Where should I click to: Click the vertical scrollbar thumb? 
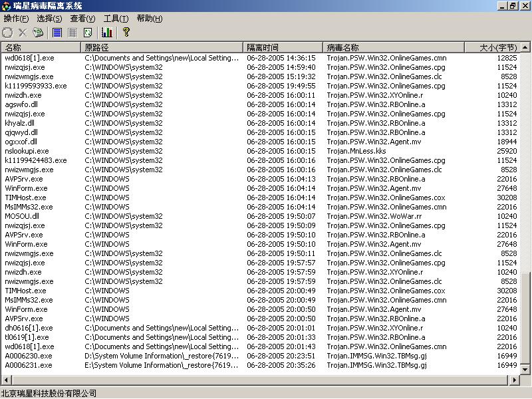coord(525,319)
